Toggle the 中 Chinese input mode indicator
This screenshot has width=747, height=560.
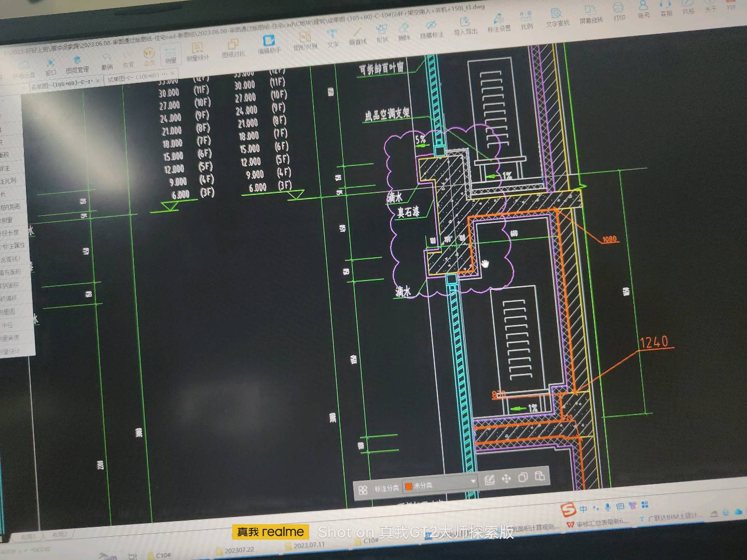584,509
